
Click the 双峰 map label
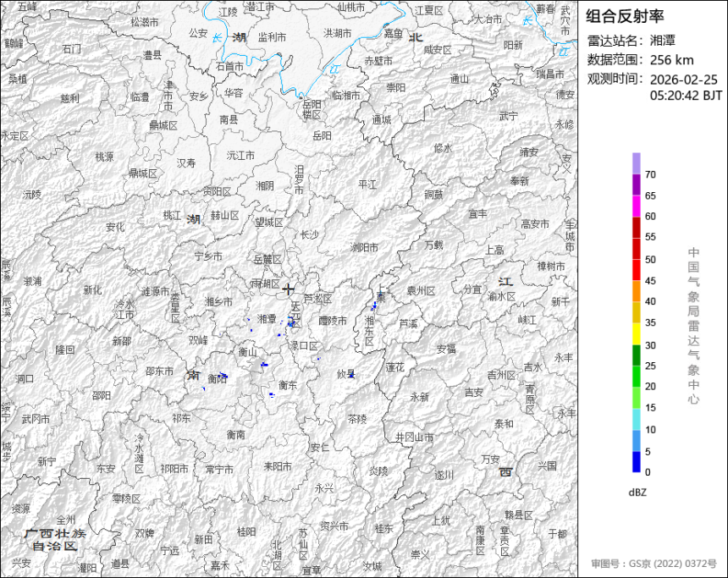(198, 340)
